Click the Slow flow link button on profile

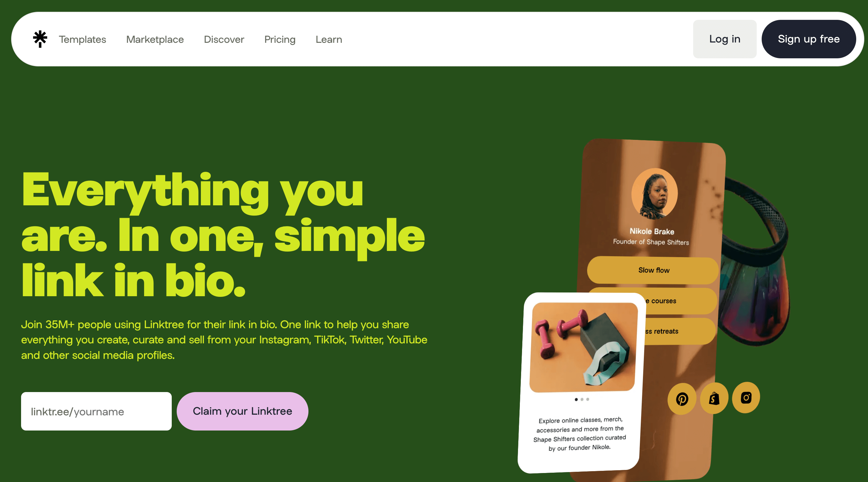[x=653, y=270]
